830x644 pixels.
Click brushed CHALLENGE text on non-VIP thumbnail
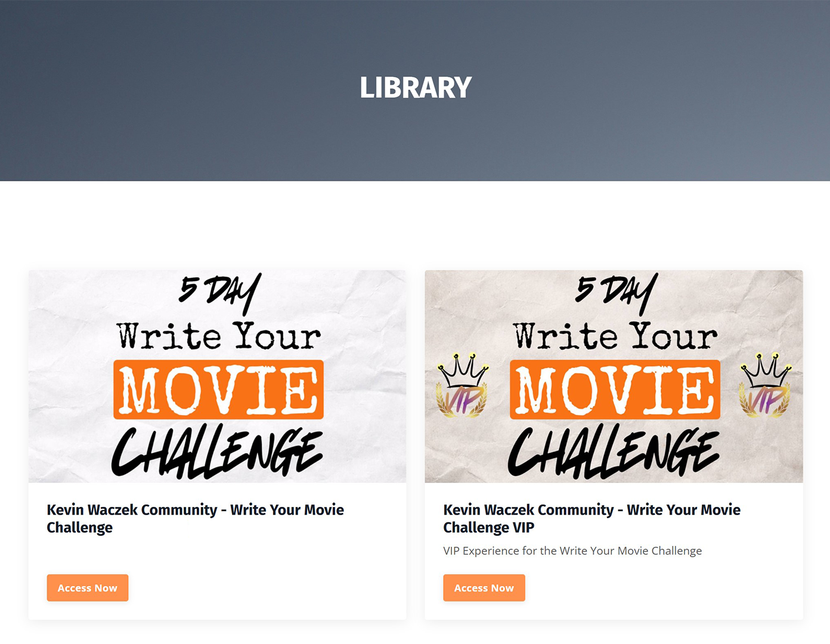pos(217,451)
